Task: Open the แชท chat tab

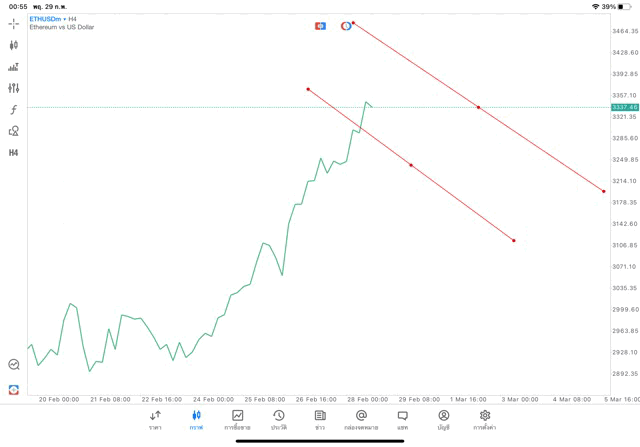Action: (402, 419)
